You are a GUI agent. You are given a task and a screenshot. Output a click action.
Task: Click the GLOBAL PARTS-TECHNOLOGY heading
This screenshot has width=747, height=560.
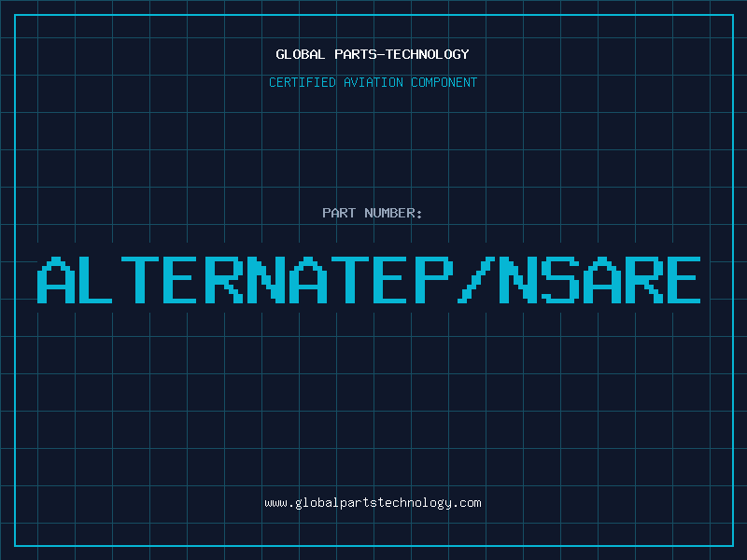point(373,54)
